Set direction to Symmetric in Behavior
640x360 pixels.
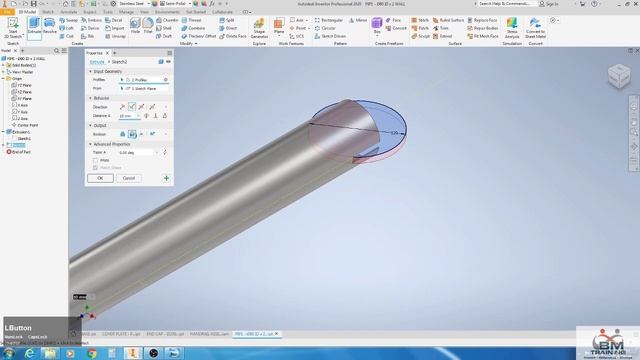pos(141,107)
